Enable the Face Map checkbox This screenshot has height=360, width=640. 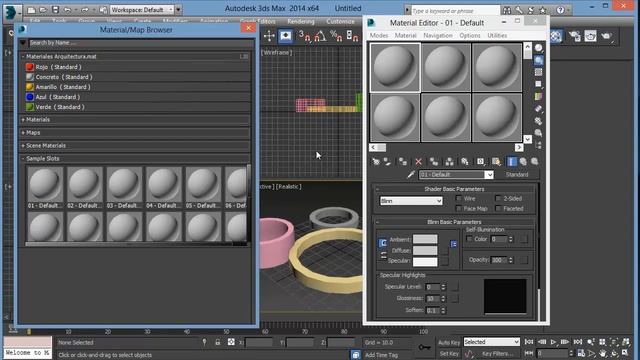tap(458, 209)
